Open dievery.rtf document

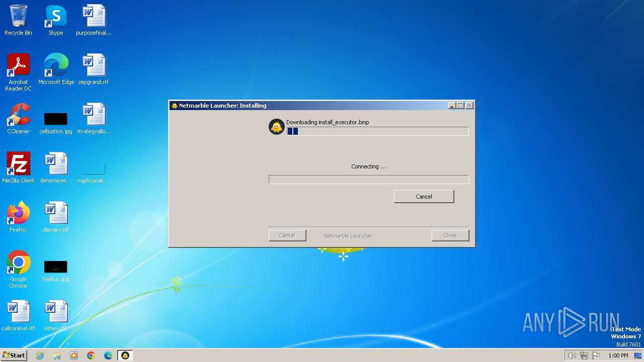pyautogui.click(x=56, y=217)
